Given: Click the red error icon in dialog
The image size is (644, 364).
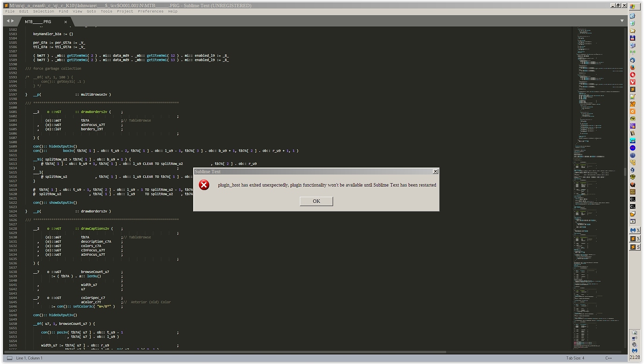Looking at the screenshot, I should click(204, 185).
